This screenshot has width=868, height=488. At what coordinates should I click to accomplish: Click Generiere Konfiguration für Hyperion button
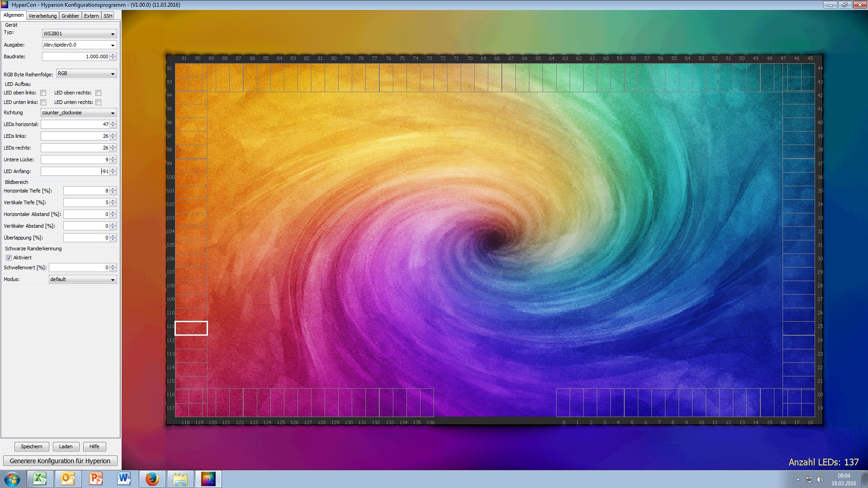[60, 461]
